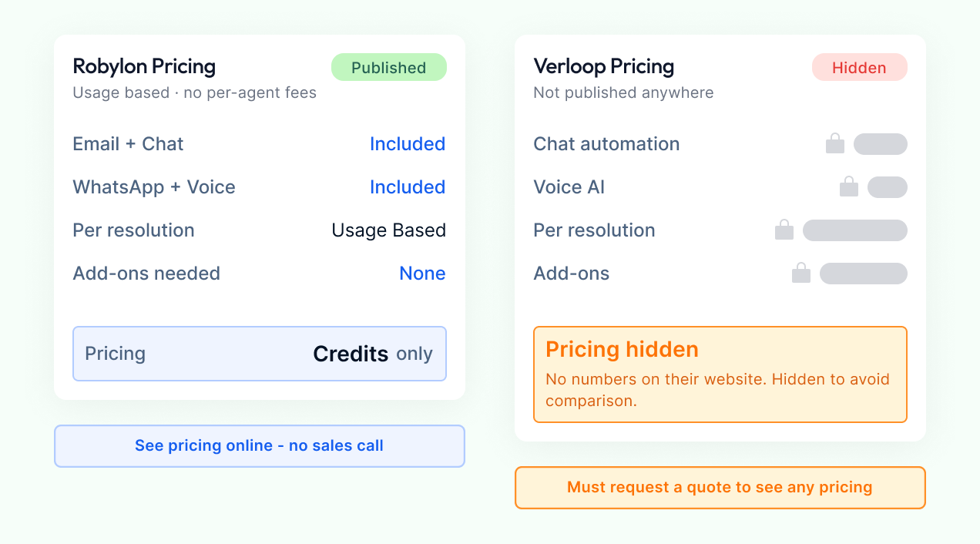Click the lock icon next to Voice AI
The image size is (980, 544).
point(849,187)
